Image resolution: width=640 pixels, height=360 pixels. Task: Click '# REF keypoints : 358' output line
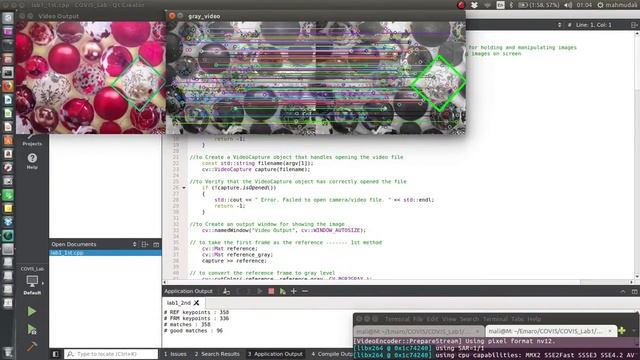(196, 312)
